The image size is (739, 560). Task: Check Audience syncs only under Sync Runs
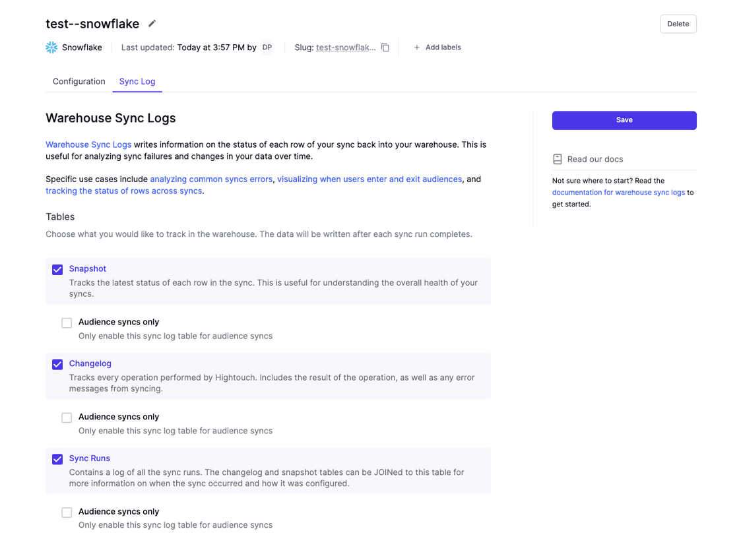67,513
